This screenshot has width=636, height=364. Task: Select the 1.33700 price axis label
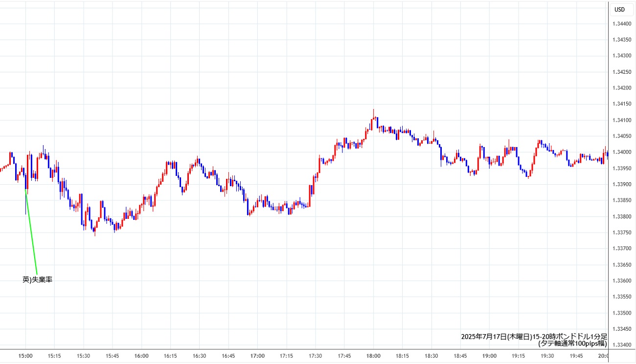pos(622,249)
